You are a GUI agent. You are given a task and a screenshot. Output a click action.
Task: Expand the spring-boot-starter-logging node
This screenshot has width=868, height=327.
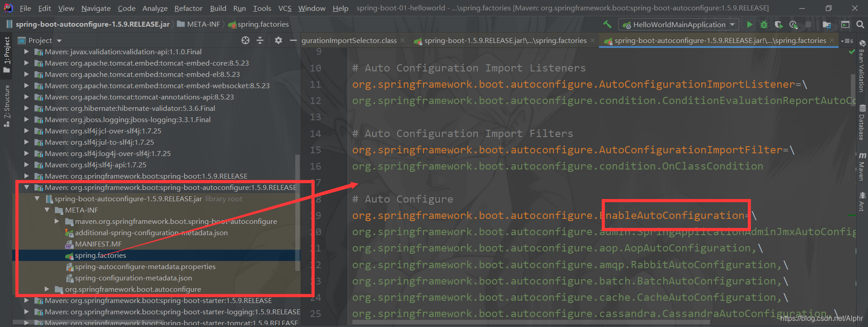click(x=26, y=312)
